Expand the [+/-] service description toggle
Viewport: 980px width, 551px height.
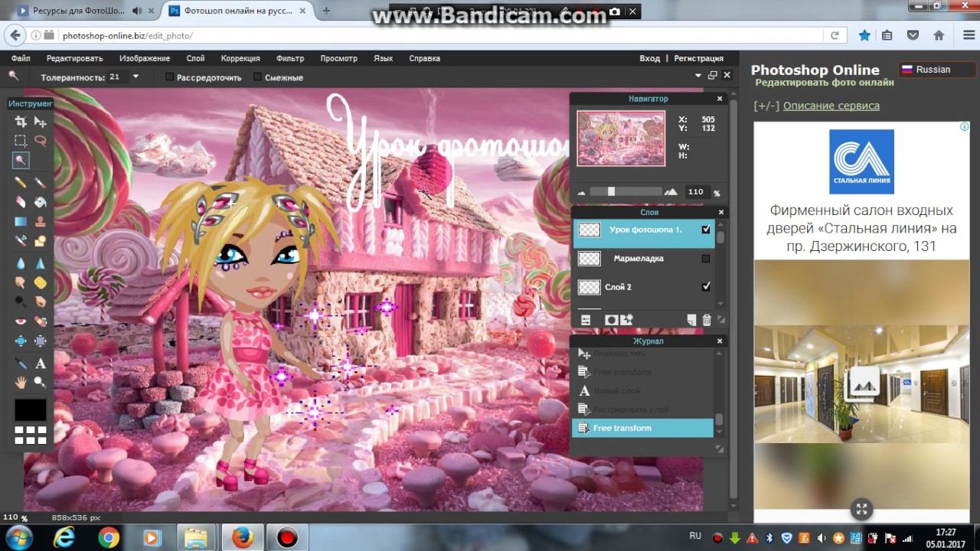tap(766, 106)
